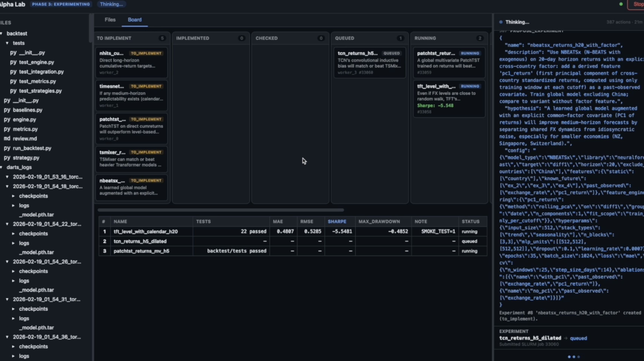Click the blue dot next to Thinking header
The image size is (644, 361).
501,22
